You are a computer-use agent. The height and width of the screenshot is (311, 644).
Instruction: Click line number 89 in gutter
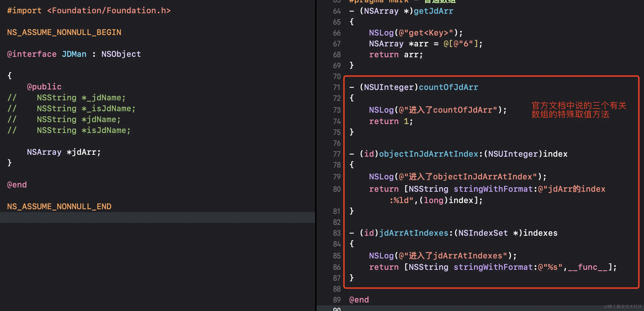336,300
